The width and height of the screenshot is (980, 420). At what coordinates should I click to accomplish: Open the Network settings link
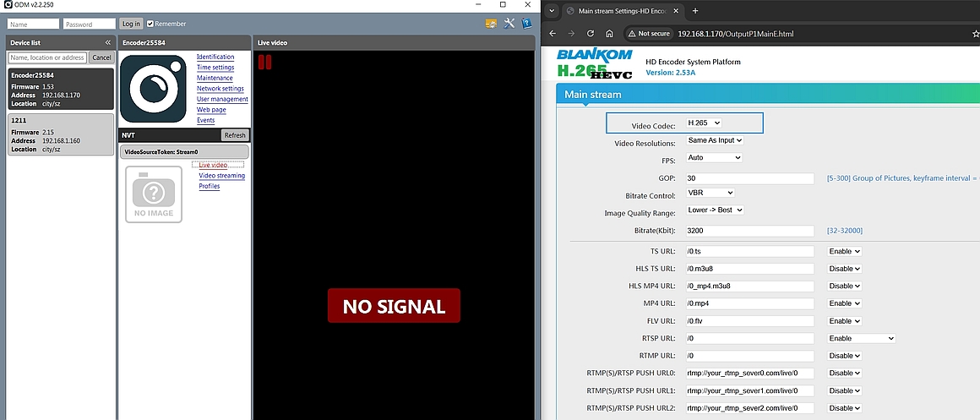[220, 89]
